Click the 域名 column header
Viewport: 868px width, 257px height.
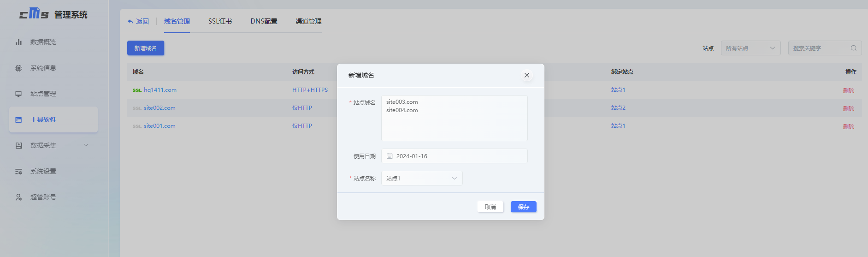pos(138,72)
